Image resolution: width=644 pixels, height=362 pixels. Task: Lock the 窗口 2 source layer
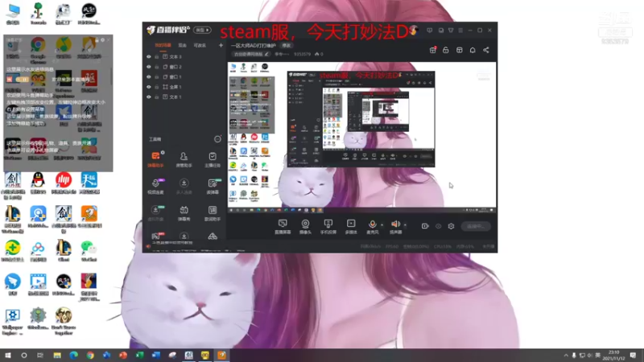[x=156, y=67]
